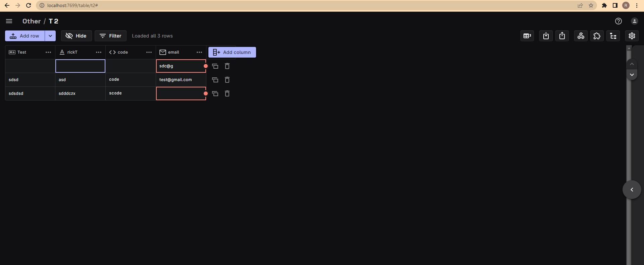Delete the sdsdsd row
This screenshot has height=265, width=644.
[x=227, y=93]
